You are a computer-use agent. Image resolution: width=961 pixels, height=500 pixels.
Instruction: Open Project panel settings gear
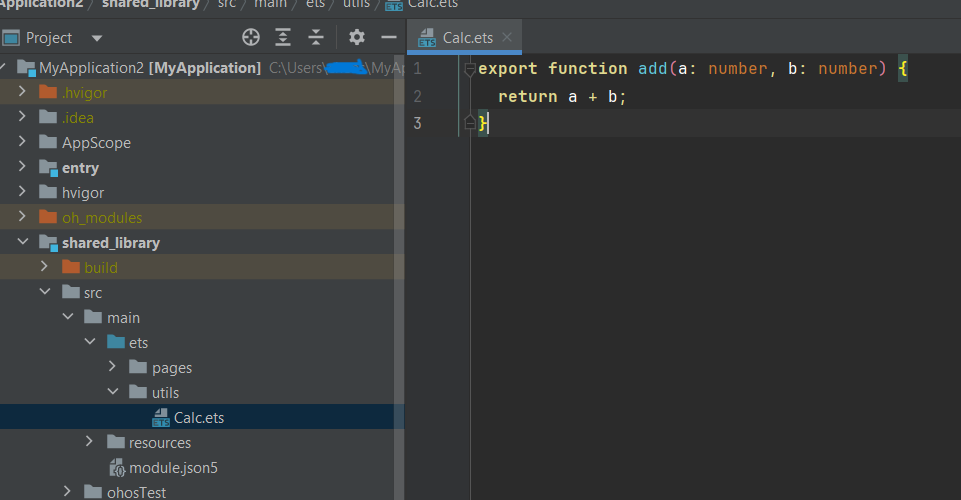point(357,38)
